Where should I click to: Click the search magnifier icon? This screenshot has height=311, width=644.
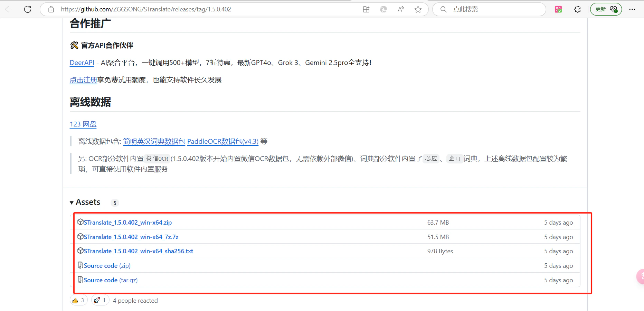[444, 9]
